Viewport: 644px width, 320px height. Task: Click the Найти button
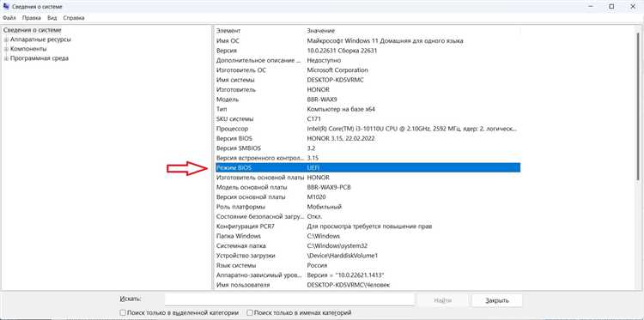(x=442, y=300)
